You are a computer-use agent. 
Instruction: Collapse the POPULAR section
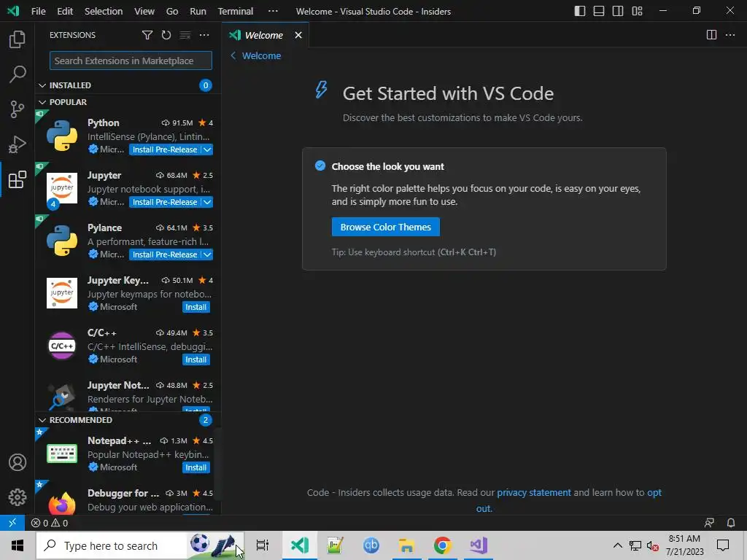tap(42, 102)
